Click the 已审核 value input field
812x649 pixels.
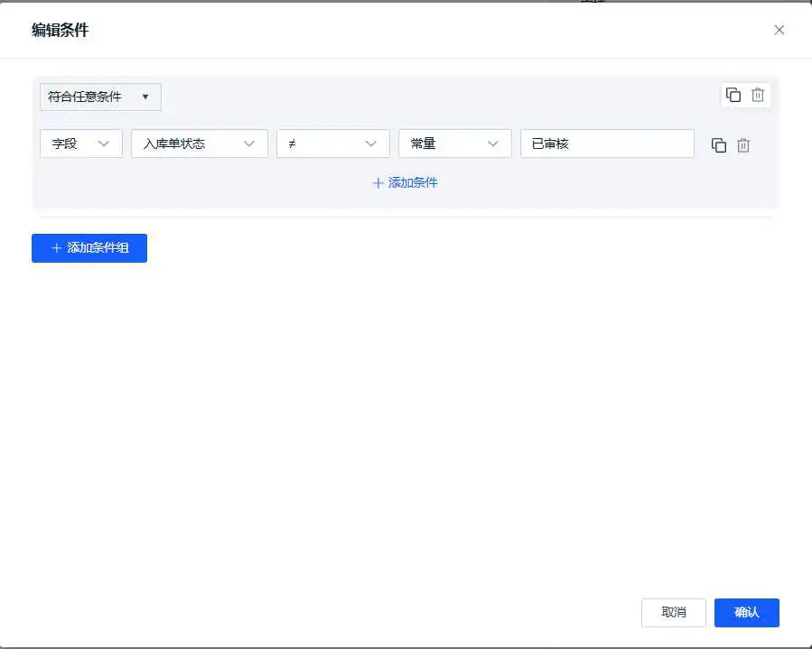[x=607, y=144]
